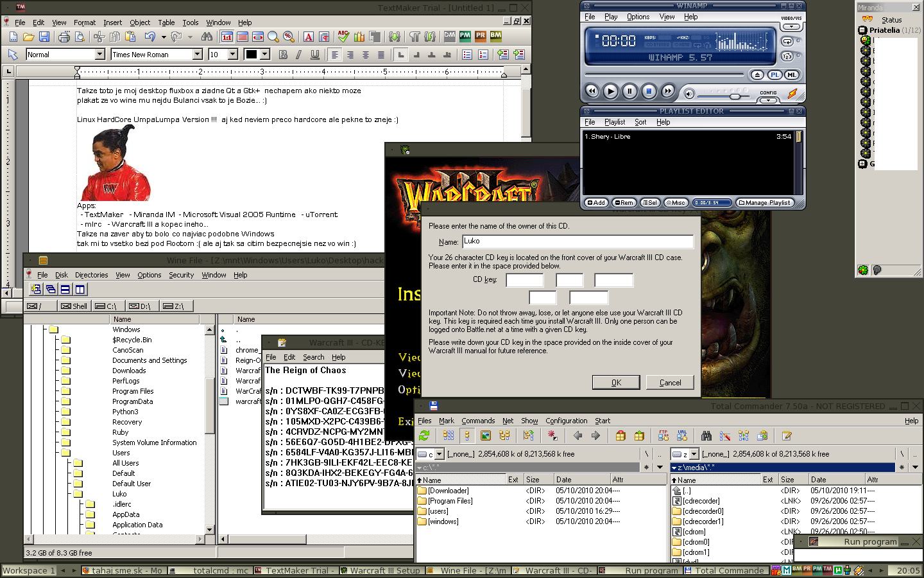Click Cancel in Warcraft CD key dialog
The width and height of the screenshot is (924, 578).
click(671, 382)
